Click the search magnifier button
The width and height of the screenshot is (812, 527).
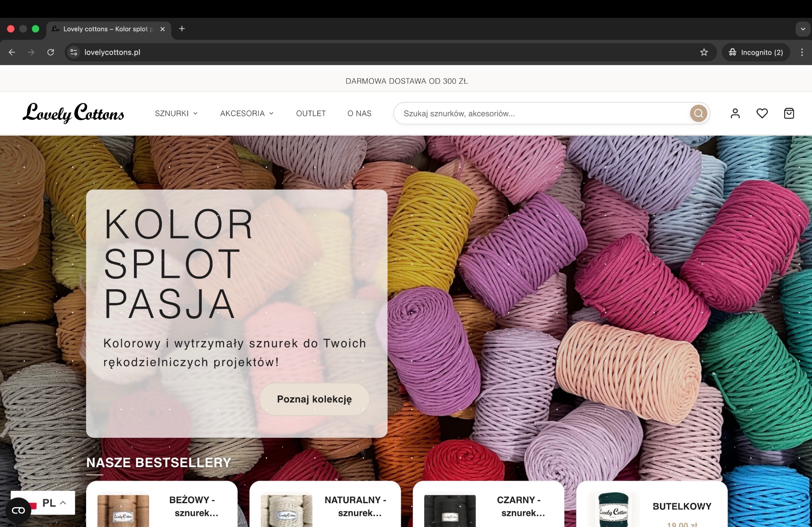[x=698, y=113]
